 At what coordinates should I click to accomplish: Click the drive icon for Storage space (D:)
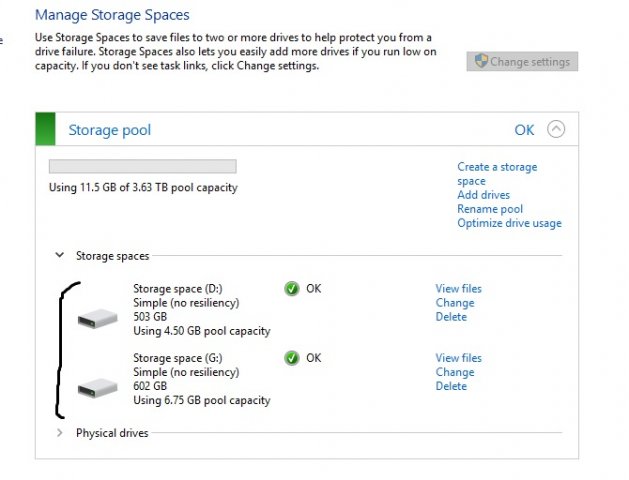click(x=99, y=320)
